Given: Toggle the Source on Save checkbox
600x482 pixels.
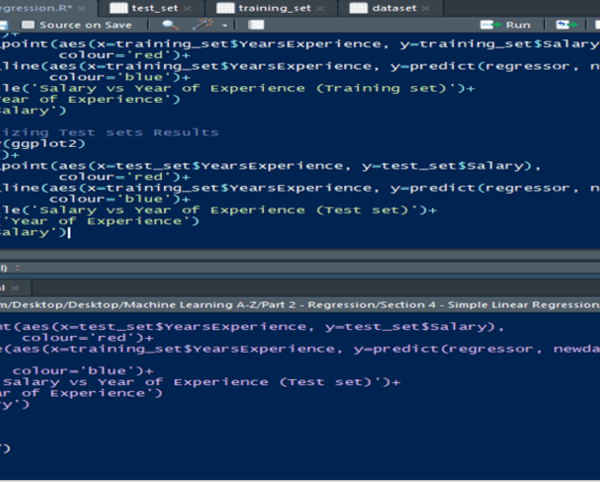Looking at the screenshot, I should coord(27,24).
